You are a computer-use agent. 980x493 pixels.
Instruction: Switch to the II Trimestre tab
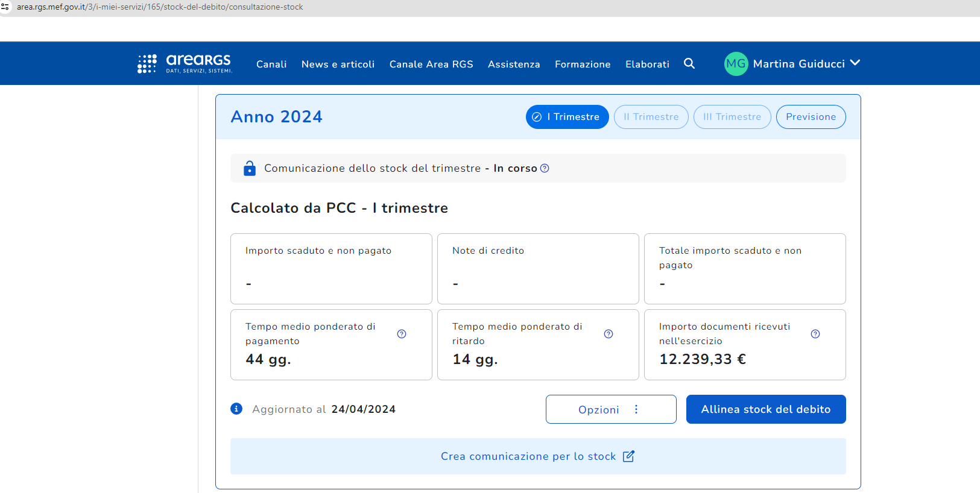(651, 117)
